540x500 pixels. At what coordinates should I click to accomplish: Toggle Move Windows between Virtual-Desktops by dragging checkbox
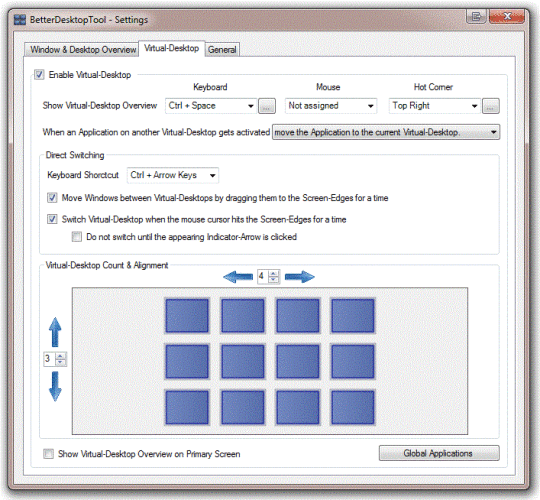52,198
